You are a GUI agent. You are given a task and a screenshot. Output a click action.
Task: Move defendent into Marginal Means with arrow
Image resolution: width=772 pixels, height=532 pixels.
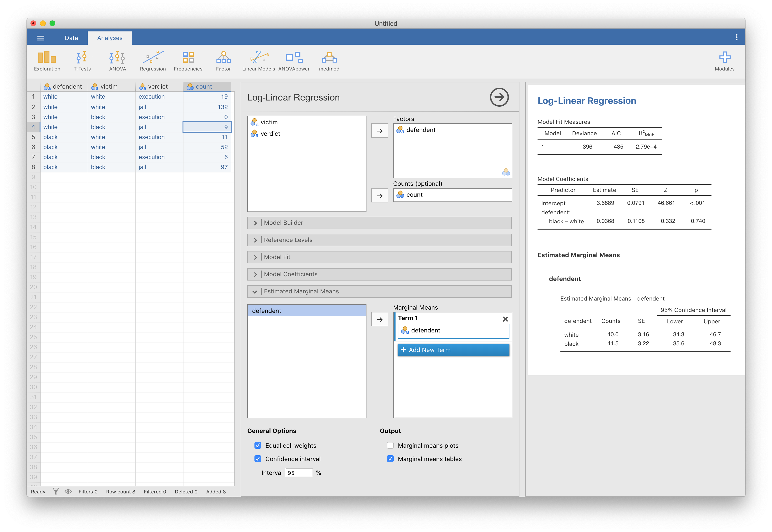pos(380,320)
